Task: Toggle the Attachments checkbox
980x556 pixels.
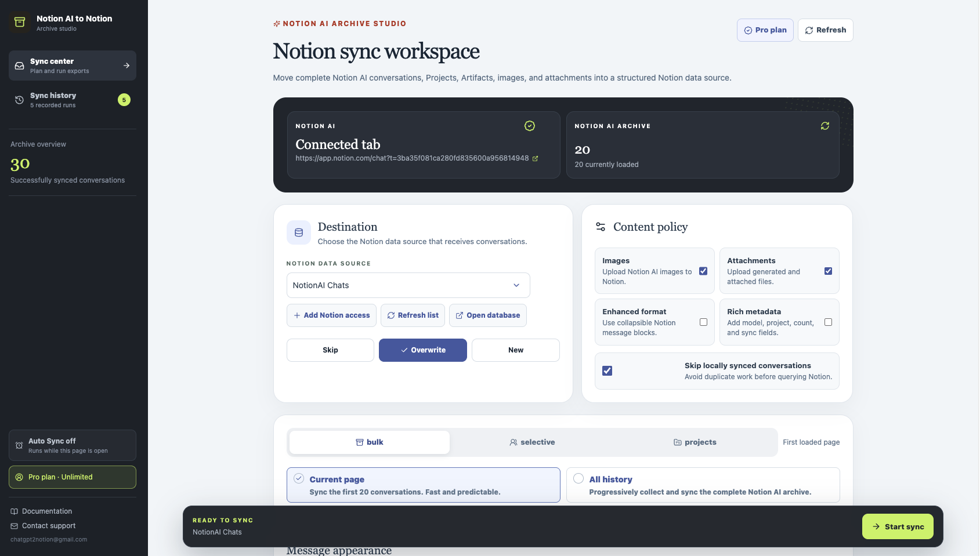Action: [x=828, y=271]
